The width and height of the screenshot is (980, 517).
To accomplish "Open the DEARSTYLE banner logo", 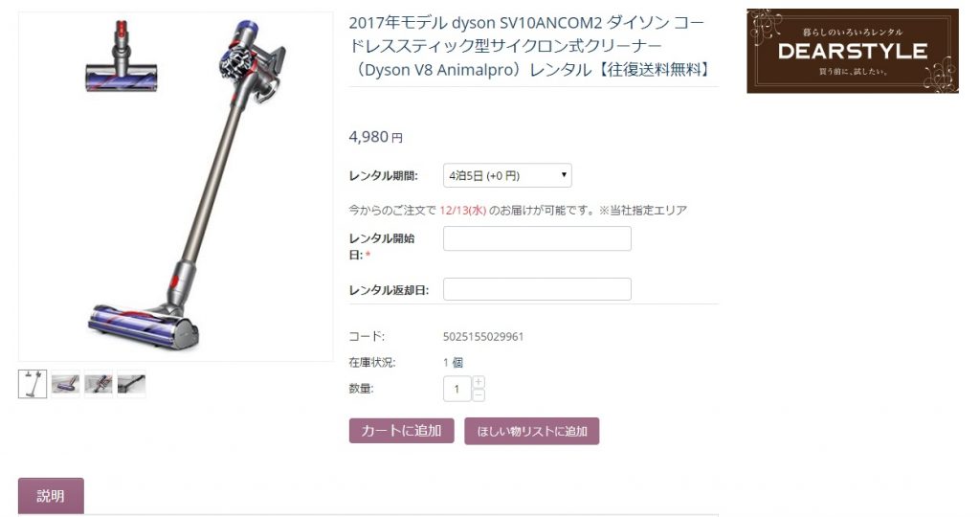I will click(853, 52).
